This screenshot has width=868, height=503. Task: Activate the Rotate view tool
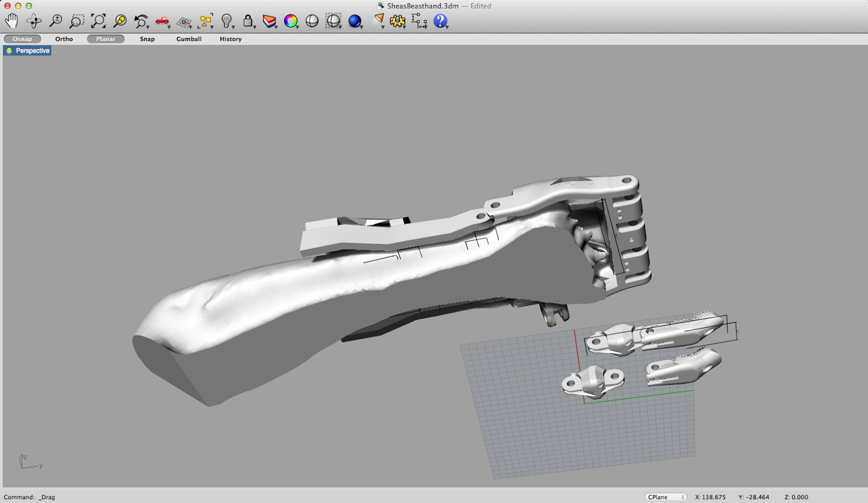[x=34, y=21]
